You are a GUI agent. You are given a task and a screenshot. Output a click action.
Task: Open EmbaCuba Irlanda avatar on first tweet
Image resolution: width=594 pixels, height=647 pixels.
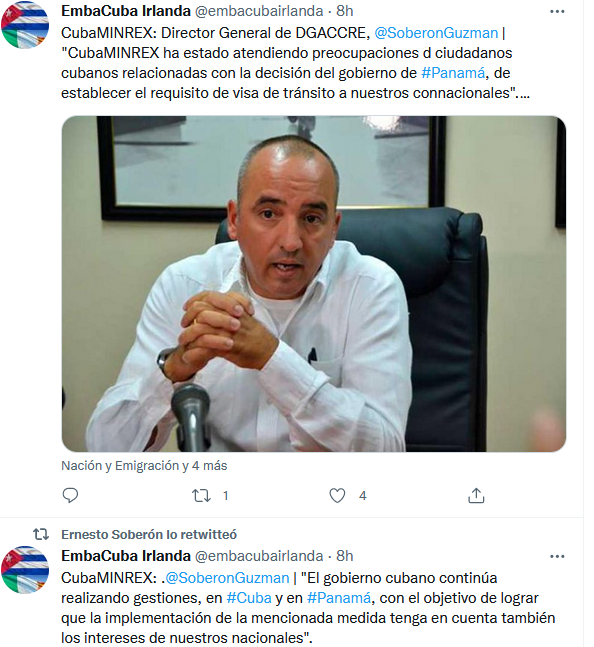25,25
